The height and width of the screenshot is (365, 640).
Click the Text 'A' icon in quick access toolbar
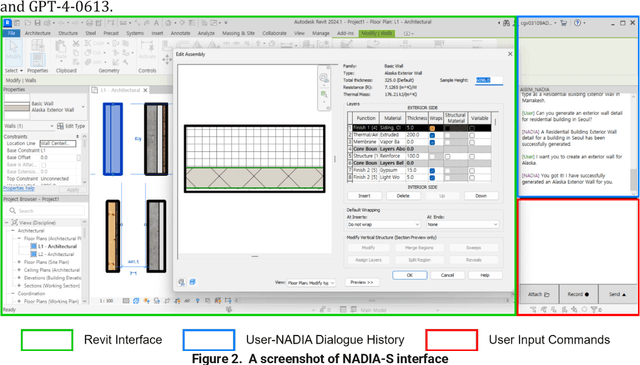click(156, 23)
